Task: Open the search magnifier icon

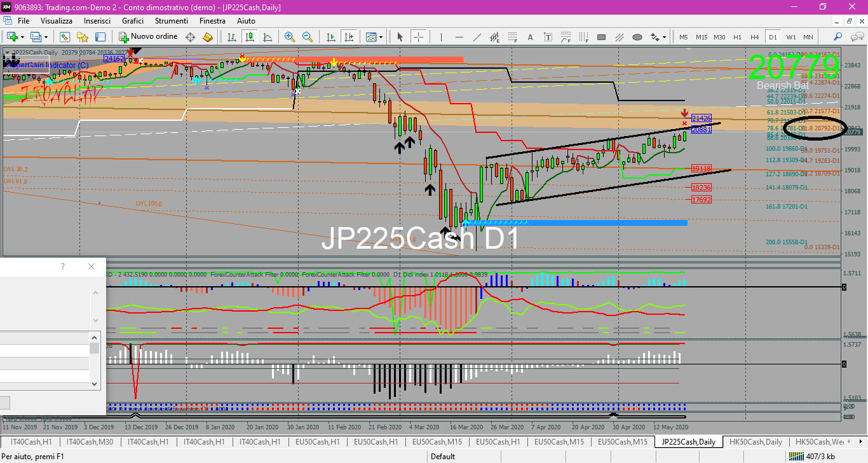Action: [838, 37]
